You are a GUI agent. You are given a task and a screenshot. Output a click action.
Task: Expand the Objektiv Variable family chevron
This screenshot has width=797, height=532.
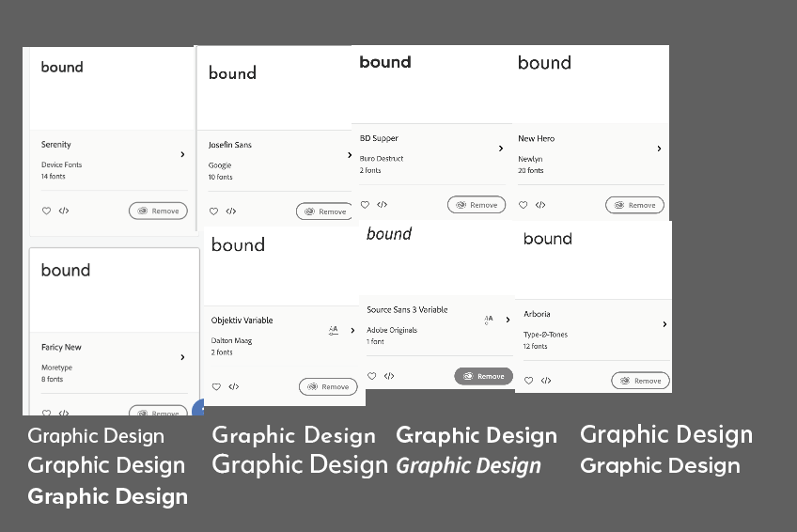click(x=352, y=330)
